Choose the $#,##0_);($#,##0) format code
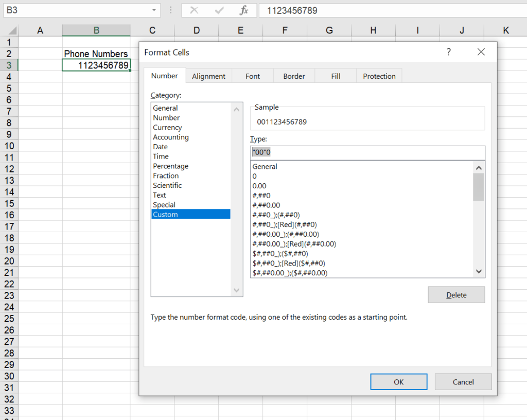The width and height of the screenshot is (527, 420). coord(362,254)
